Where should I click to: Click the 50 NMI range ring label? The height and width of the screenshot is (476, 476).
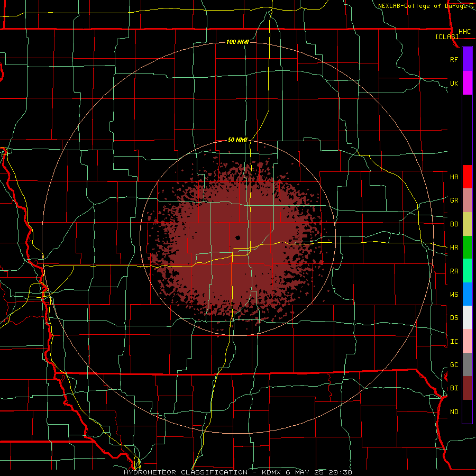pos(237,140)
